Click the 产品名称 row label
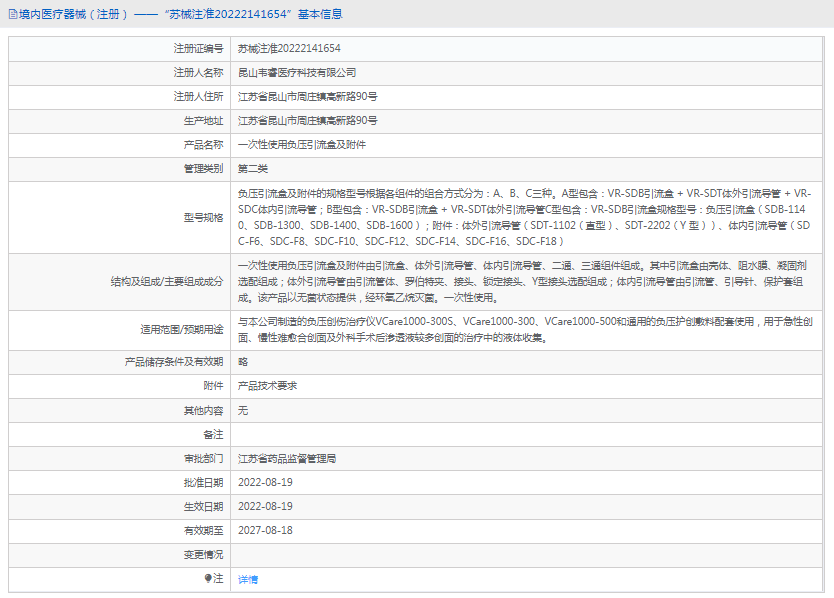 203,145
